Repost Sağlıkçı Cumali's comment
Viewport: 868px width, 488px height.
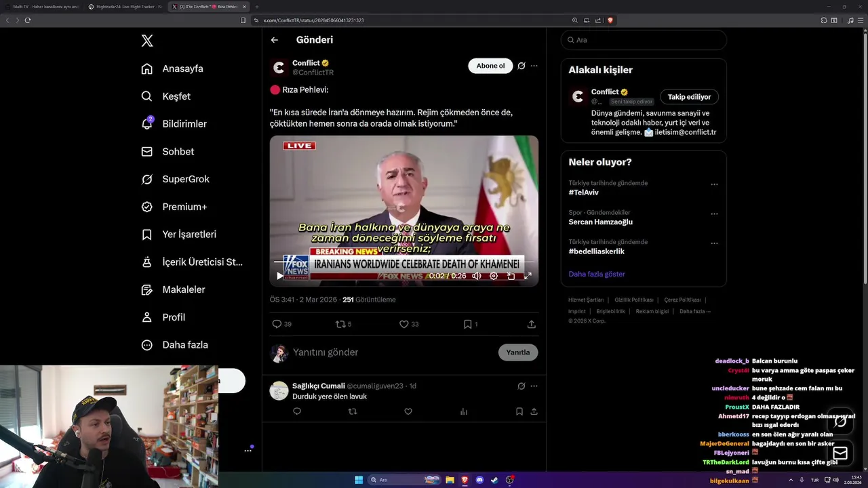[x=353, y=411]
